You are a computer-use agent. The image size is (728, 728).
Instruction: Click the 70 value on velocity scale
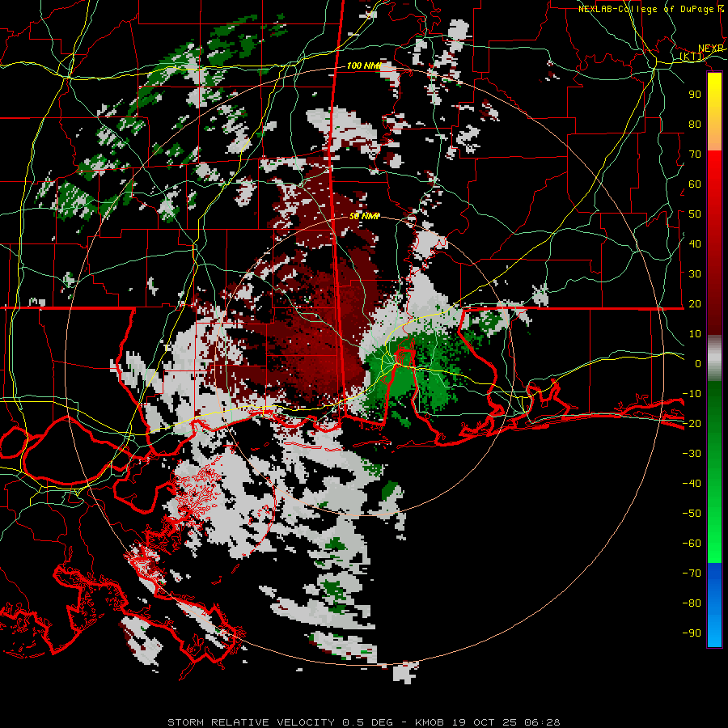(x=695, y=154)
